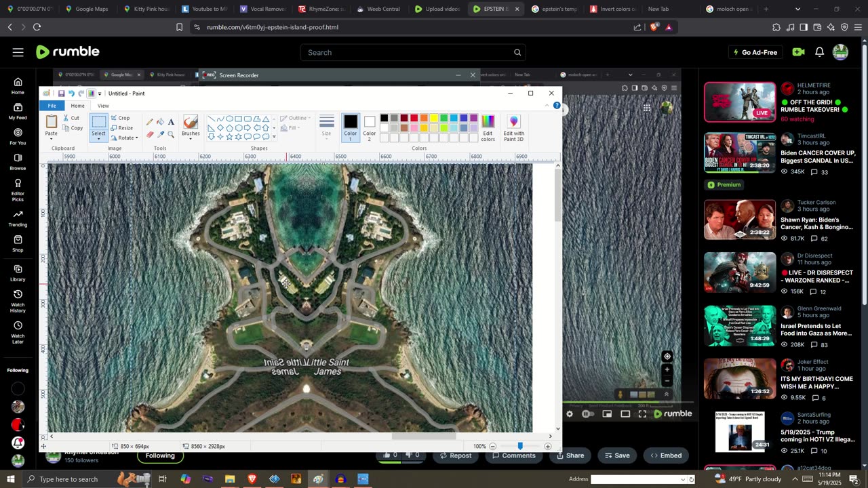The width and height of the screenshot is (868, 488).
Task: Open video player settings gear
Action: 570,414
